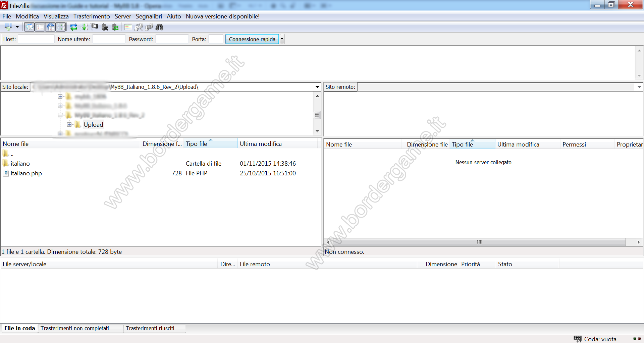Viewport: 644px width, 343px height.
Task: Toggle the transfer queue display
Action: pyautogui.click(x=61, y=27)
